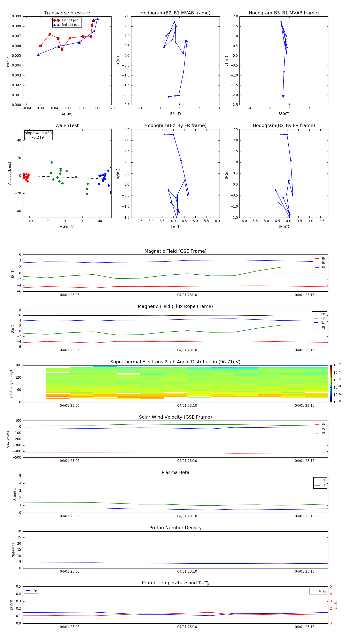The height and width of the screenshot is (644, 351).
Task: Click the '04/01 23:10' tick under GSE magnetic field
Action: [x=187, y=295]
